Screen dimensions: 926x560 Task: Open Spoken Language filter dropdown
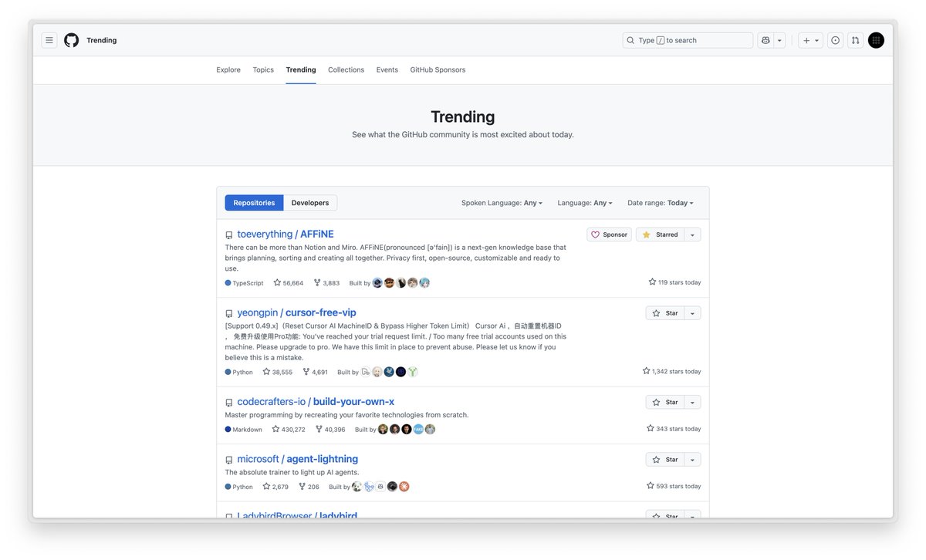(x=502, y=203)
